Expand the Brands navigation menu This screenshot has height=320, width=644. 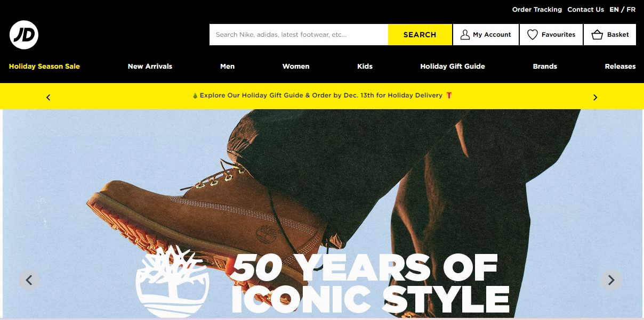(545, 67)
